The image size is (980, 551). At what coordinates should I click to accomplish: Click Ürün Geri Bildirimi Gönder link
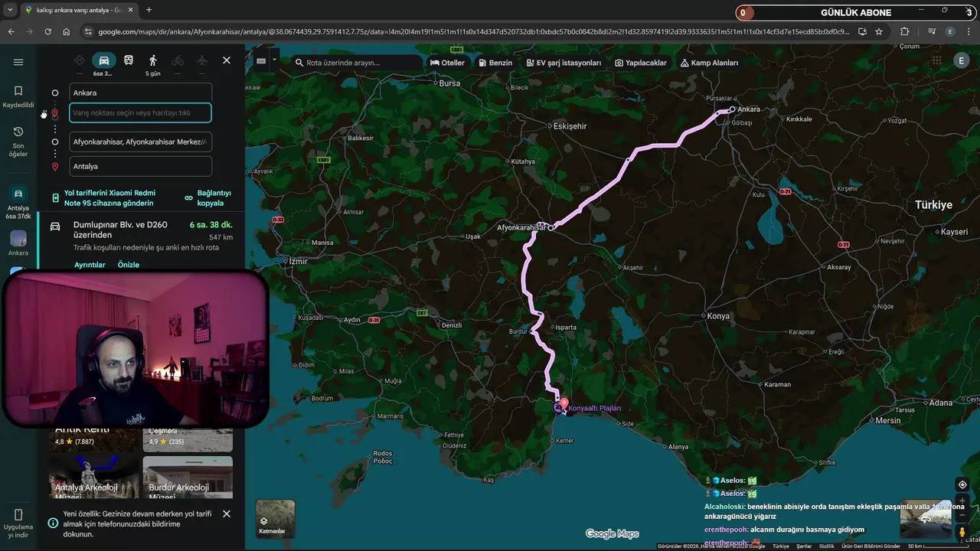(x=871, y=546)
